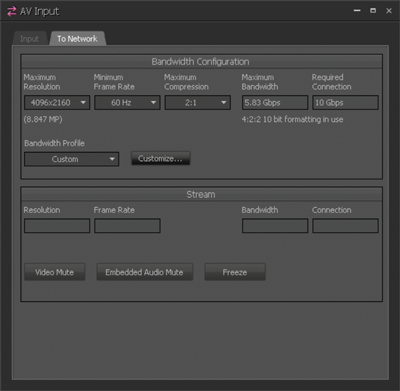This screenshot has height=391, width=400.
Task: Toggle Embedded Audio Mute
Action: click(x=145, y=272)
